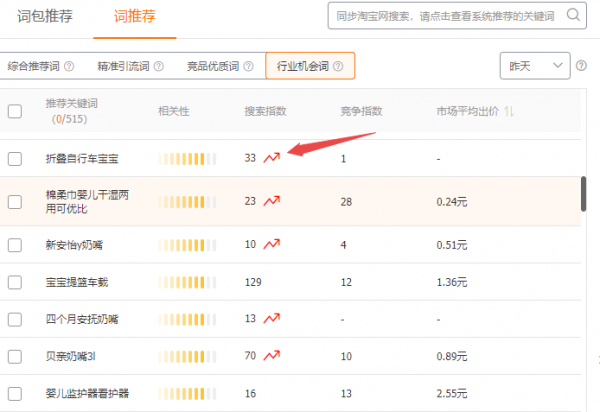Click the 行业机会词 filter button
Screen dimensions: 600x412
(303, 67)
